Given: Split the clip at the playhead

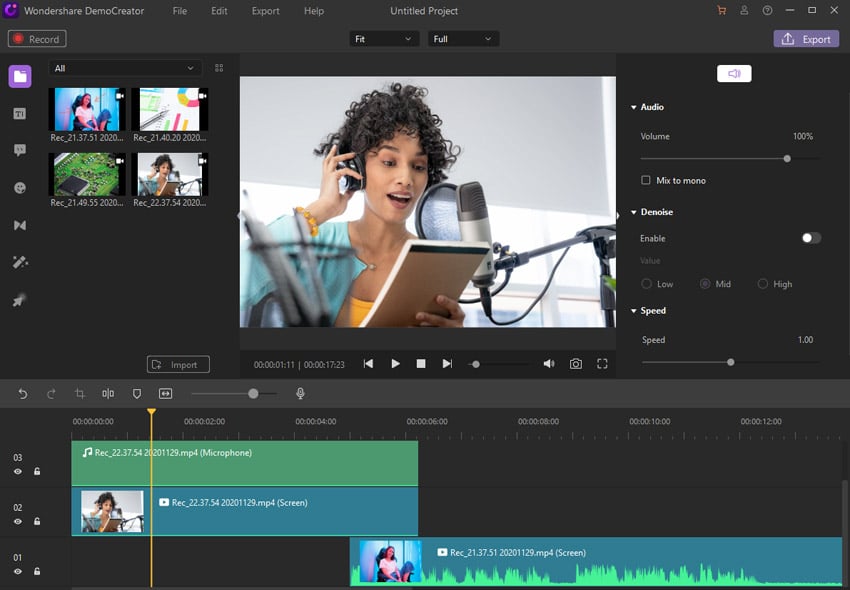Looking at the screenshot, I should tap(108, 393).
